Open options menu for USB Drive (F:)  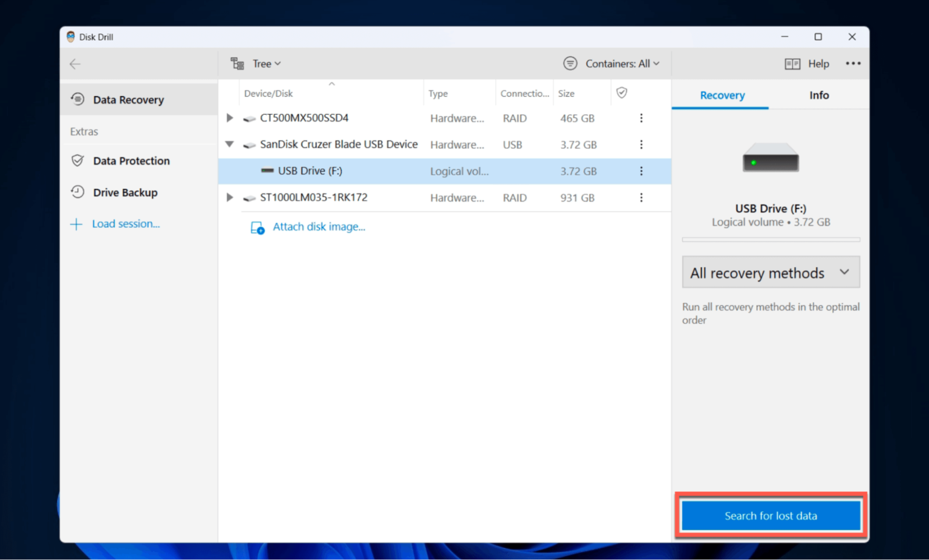(x=641, y=171)
